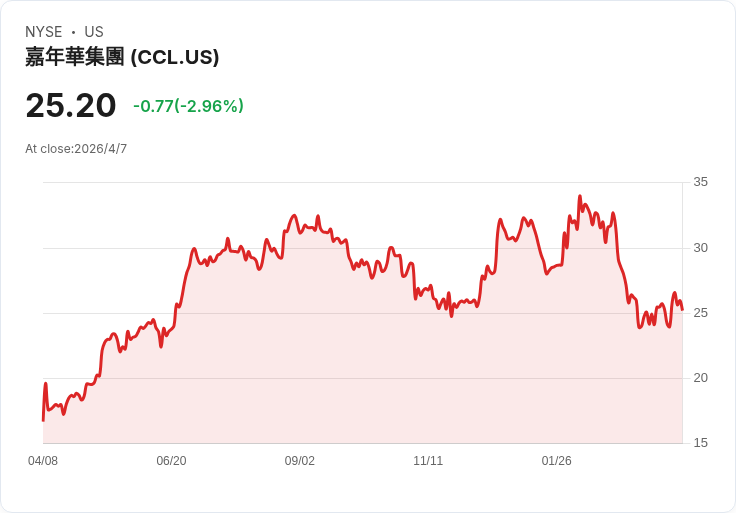Click the 20 y-axis price label
This screenshot has width=736, height=513.
tap(700, 378)
